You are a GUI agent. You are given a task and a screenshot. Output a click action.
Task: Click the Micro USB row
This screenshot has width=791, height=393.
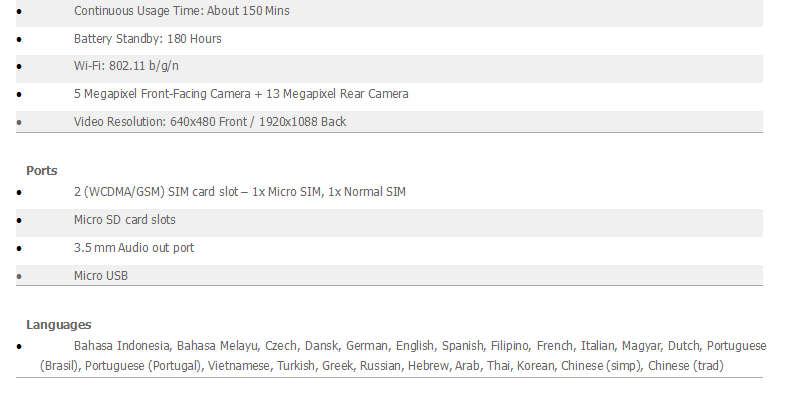coord(389,275)
